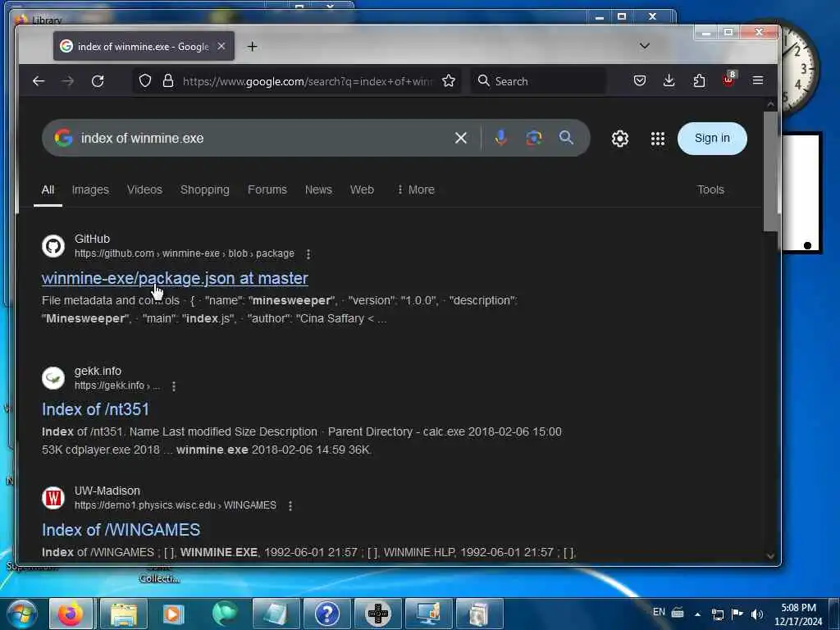Viewport: 840px width, 630px height.
Task: Toggle the system volume speaker icon
Action: (756, 614)
